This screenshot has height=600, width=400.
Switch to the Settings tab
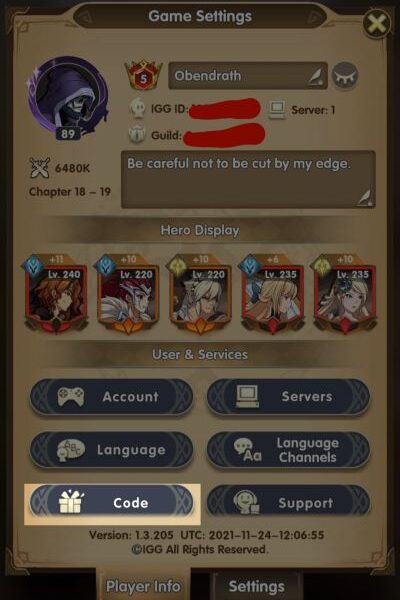click(x=256, y=586)
